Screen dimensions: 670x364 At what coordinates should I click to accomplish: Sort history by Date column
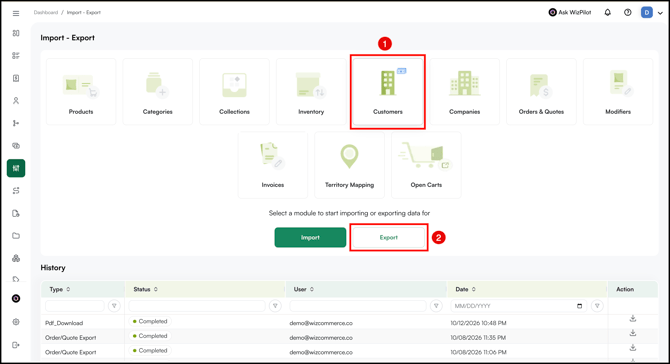click(465, 289)
